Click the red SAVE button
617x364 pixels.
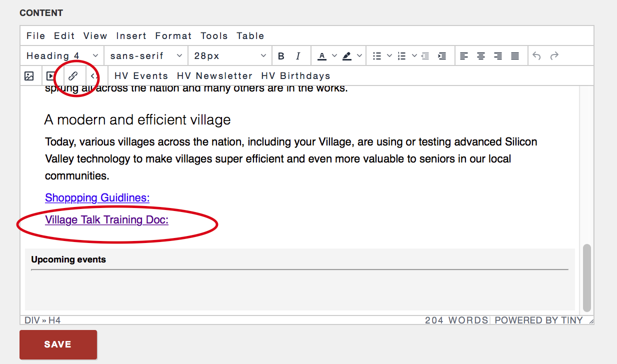pos(58,344)
